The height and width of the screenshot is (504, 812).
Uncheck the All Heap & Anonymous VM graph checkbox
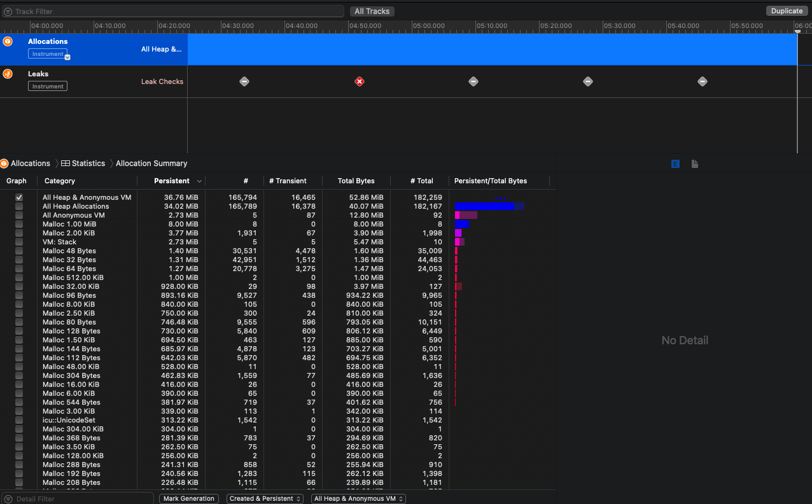point(18,197)
